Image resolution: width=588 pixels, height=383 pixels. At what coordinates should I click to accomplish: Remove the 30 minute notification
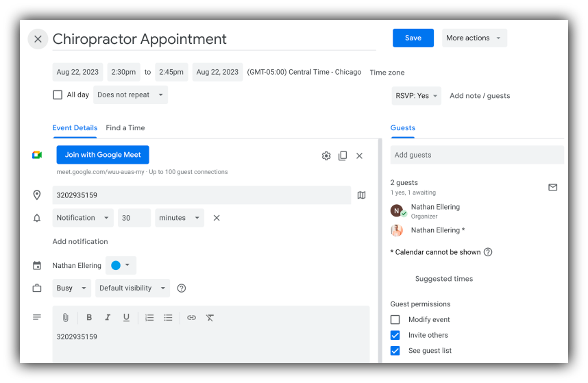217,218
